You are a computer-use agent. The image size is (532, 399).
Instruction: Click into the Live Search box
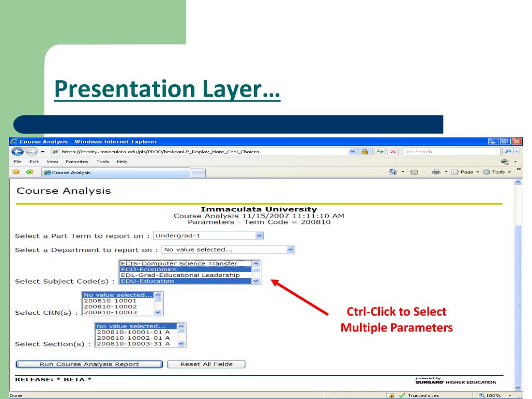point(451,152)
